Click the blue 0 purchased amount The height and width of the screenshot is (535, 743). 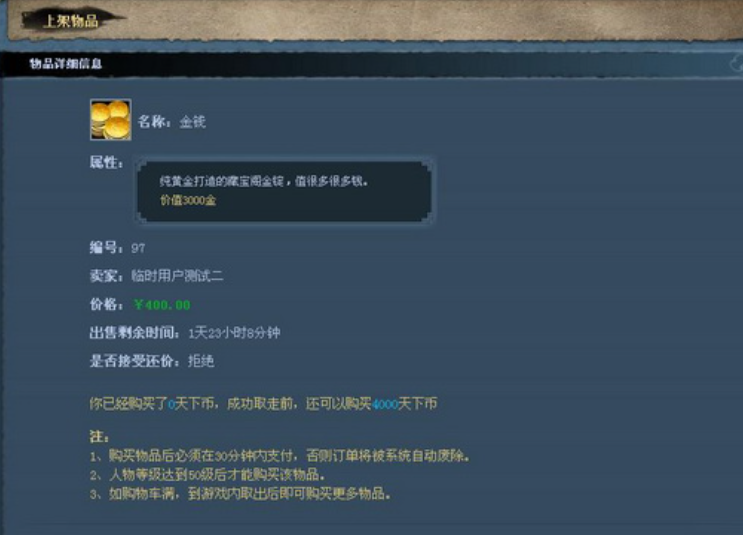[172, 405]
